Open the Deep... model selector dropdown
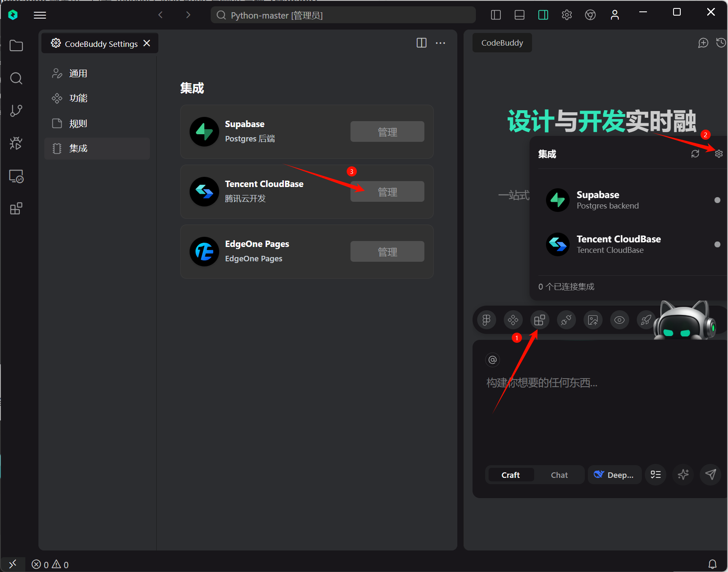Image resolution: width=728 pixels, height=572 pixels. point(614,475)
